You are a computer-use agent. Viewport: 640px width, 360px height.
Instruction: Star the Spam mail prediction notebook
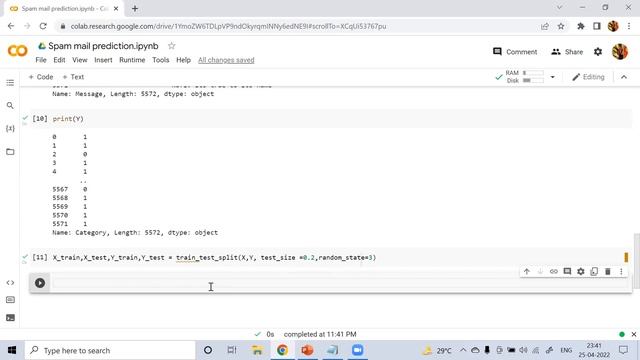coord(171,46)
